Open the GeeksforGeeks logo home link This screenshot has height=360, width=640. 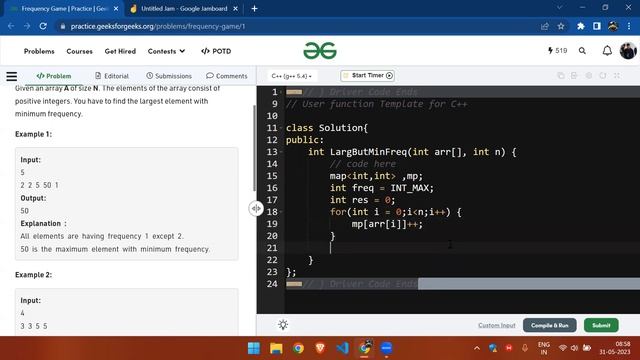320,51
